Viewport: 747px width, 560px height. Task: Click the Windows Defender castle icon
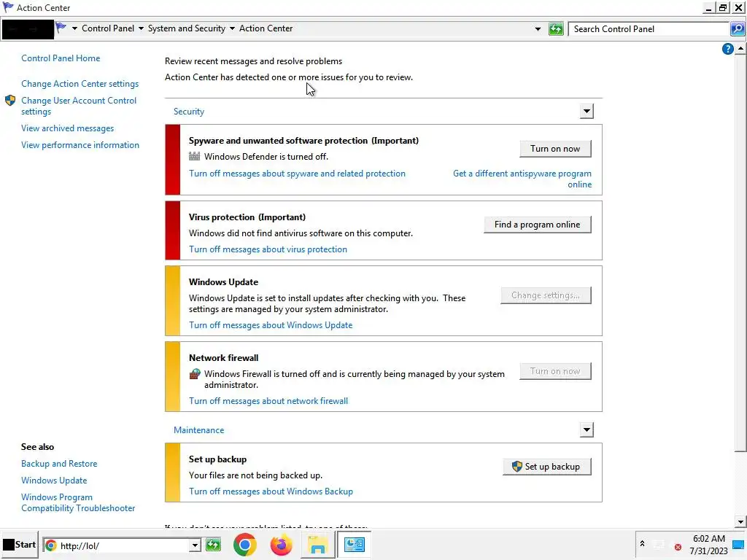click(x=194, y=156)
